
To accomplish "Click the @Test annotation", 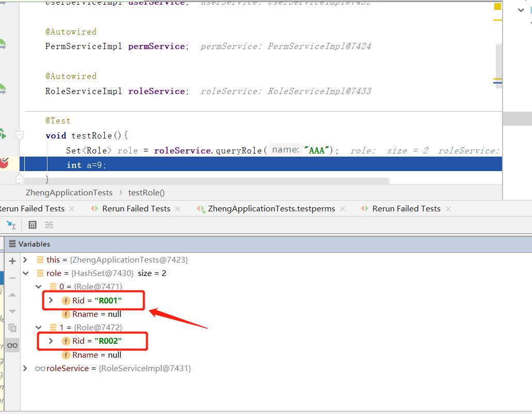I will [58, 120].
